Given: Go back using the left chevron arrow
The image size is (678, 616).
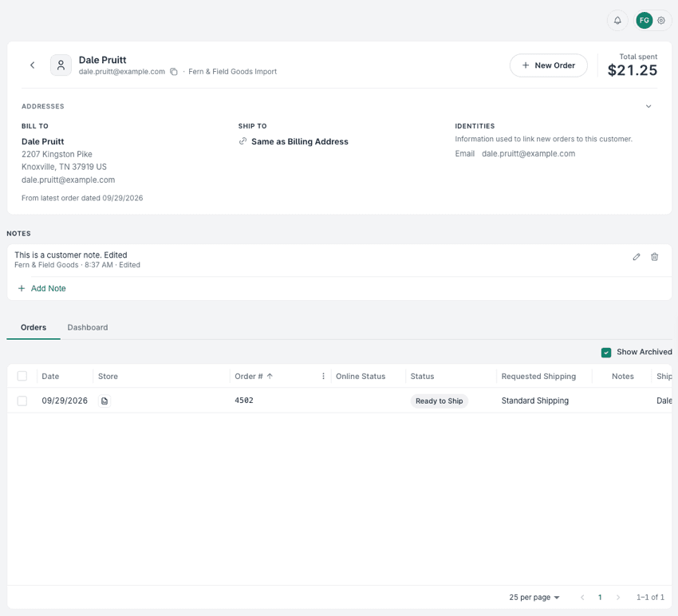Looking at the screenshot, I should [x=33, y=65].
